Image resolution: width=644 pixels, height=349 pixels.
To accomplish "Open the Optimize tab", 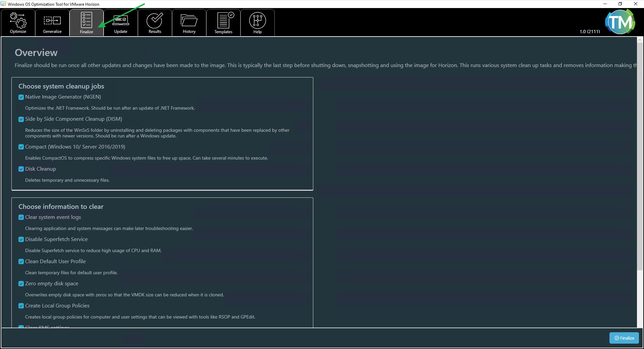I will click(18, 22).
